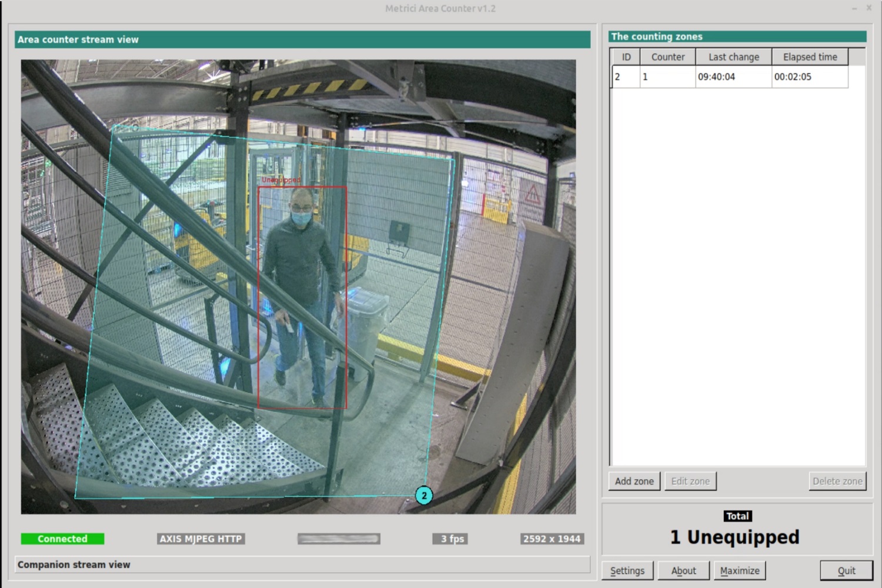Close the window via title bar X
882x588 pixels.
[x=869, y=8]
